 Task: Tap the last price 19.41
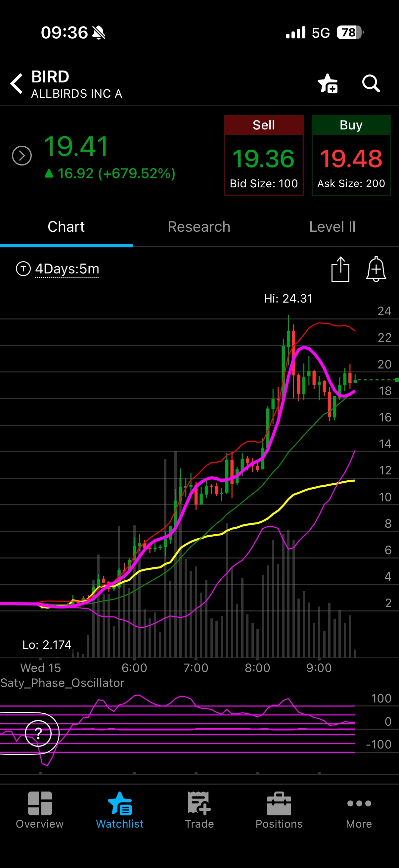(76, 147)
